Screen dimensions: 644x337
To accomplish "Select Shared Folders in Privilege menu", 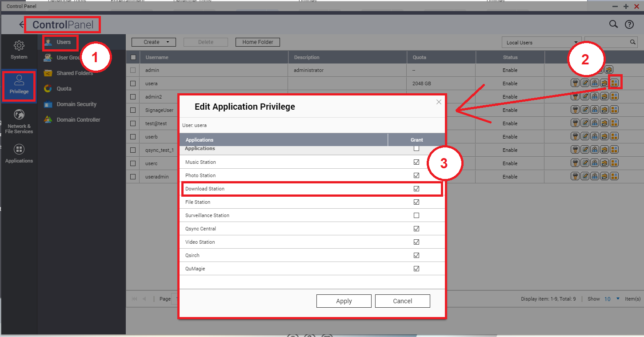I will pyautogui.click(x=75, y=73).
